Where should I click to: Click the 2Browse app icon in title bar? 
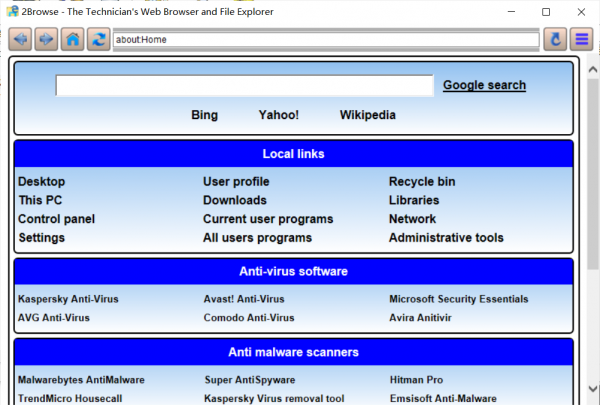click(11, 11)
